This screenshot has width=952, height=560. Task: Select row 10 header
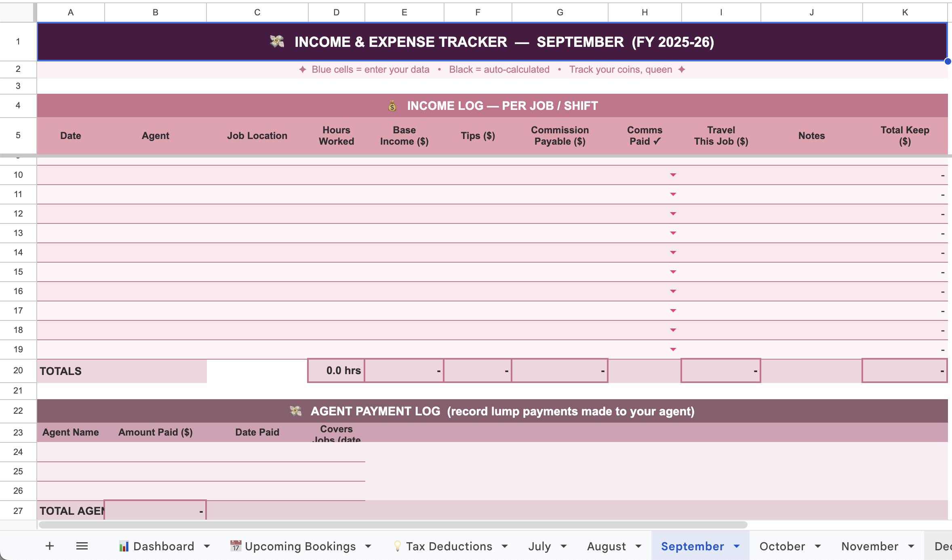[x=18, y=175]
